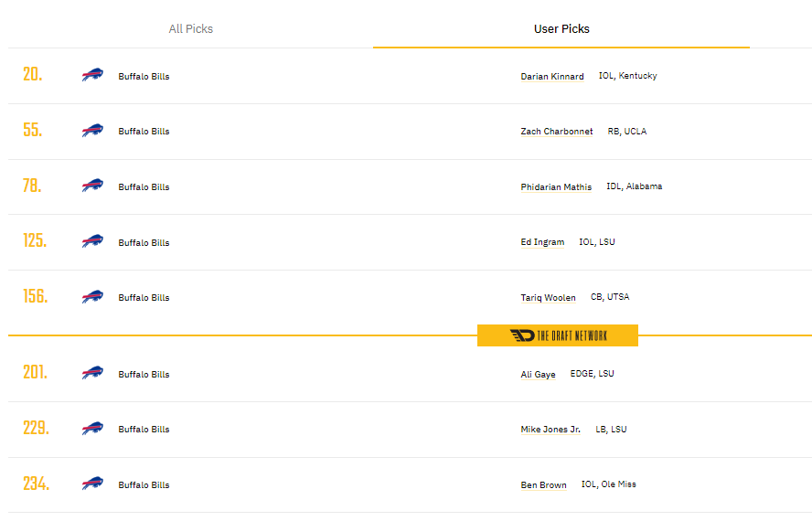Image resolution: width=812 pixels, height=521 pixels.
Task: Click the Bills logo beside pick 234
Action: click(x=92, y=484)
